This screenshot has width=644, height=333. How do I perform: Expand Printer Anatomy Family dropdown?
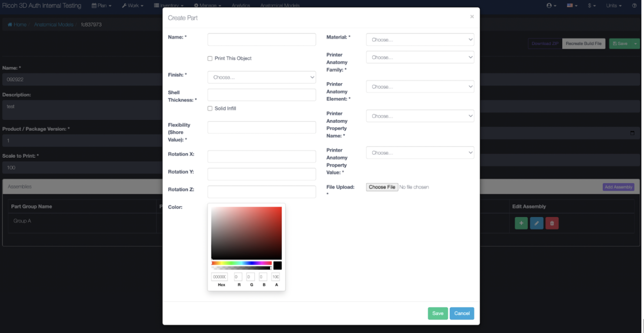420,57
